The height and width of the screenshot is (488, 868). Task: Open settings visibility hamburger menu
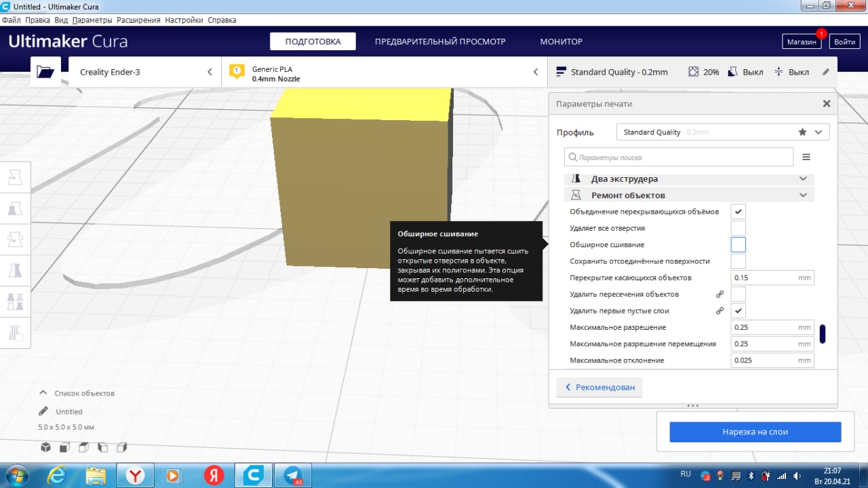click(806, 157)
